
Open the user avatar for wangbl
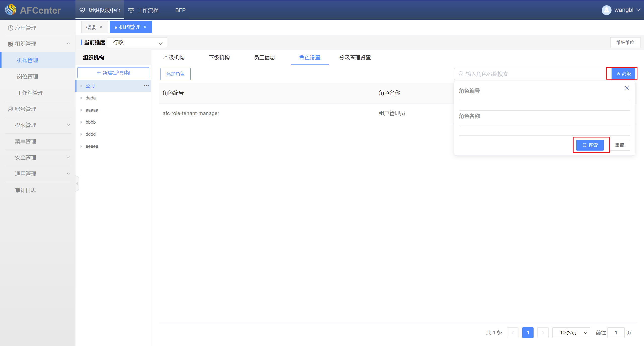606,10
